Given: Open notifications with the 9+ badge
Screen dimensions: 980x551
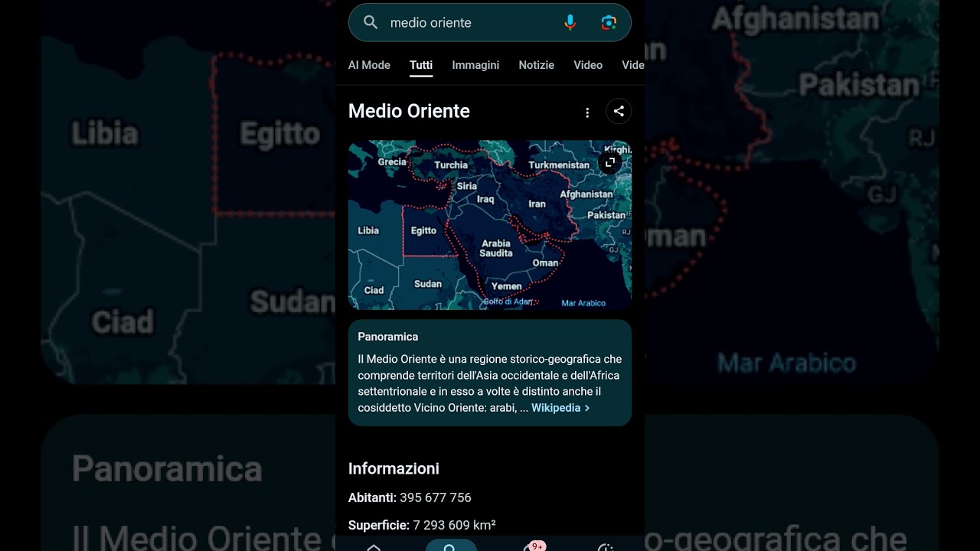Looking at the screenshot, I should coord(532,546).
